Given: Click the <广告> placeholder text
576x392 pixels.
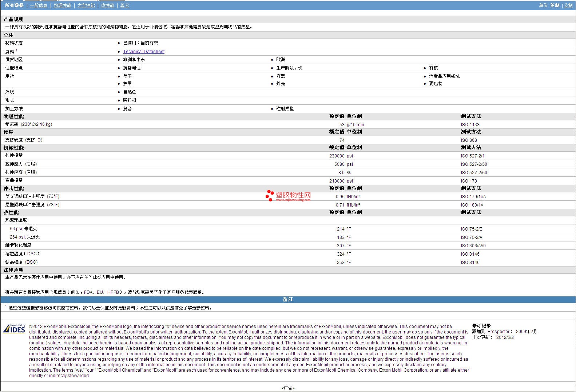Looking at the screenshot, I should 288,388.
